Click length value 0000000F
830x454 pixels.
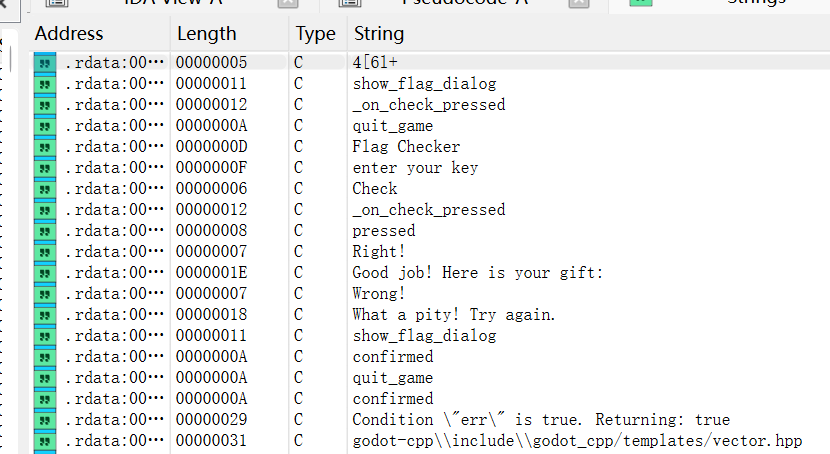click(211, 168)
